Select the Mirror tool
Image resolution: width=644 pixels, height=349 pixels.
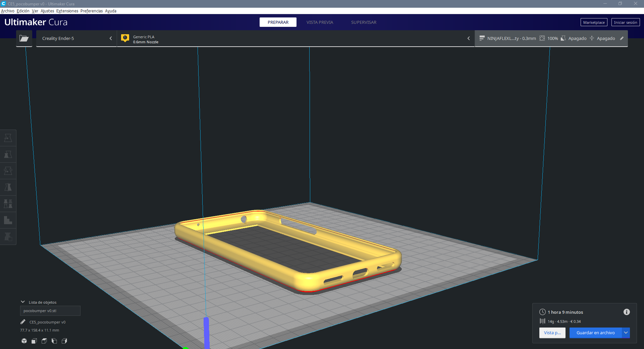8,187
